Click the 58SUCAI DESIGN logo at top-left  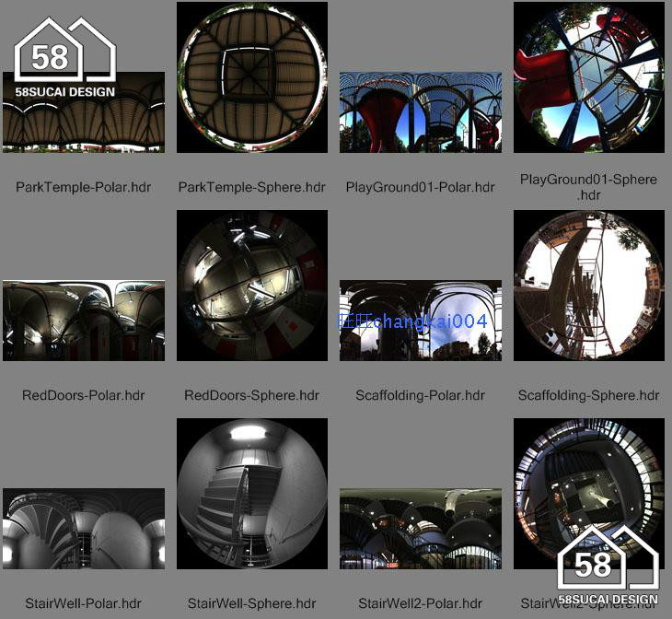(64, 57)
